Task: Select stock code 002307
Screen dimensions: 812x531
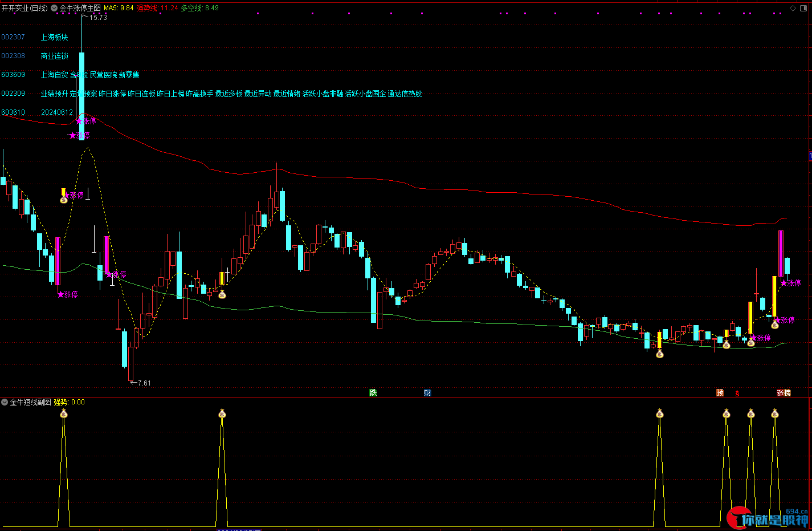Action: (13, 37)
